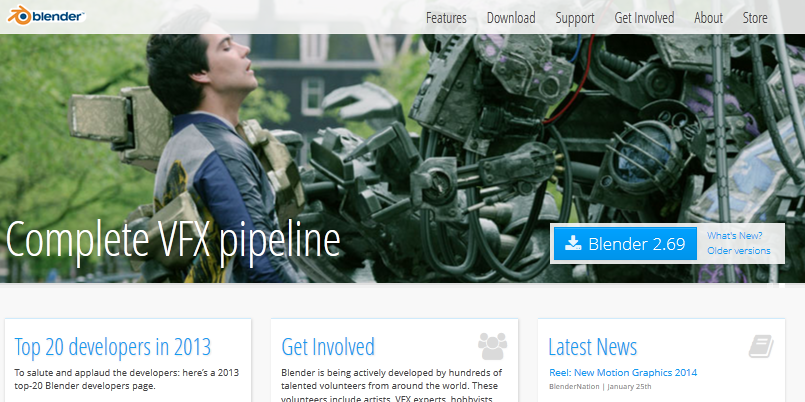Click the book icon in Latest News card
Screen dimensions: 805x402
pos(761,347)
